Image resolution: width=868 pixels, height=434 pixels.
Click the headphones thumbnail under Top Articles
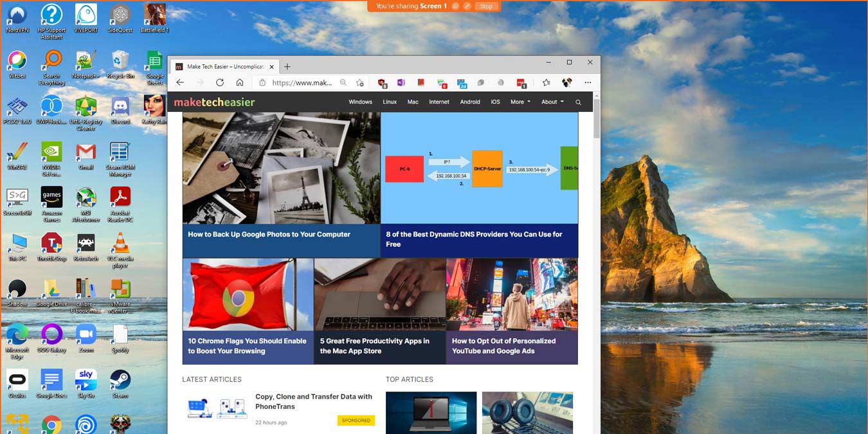point(527,413)
